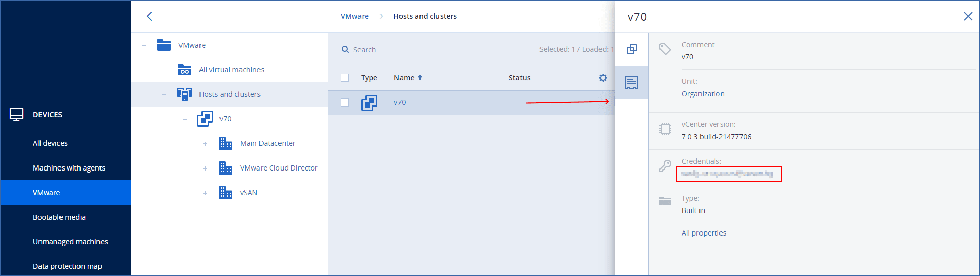Select the overview icon tab in details panel

tap(631, 49)
